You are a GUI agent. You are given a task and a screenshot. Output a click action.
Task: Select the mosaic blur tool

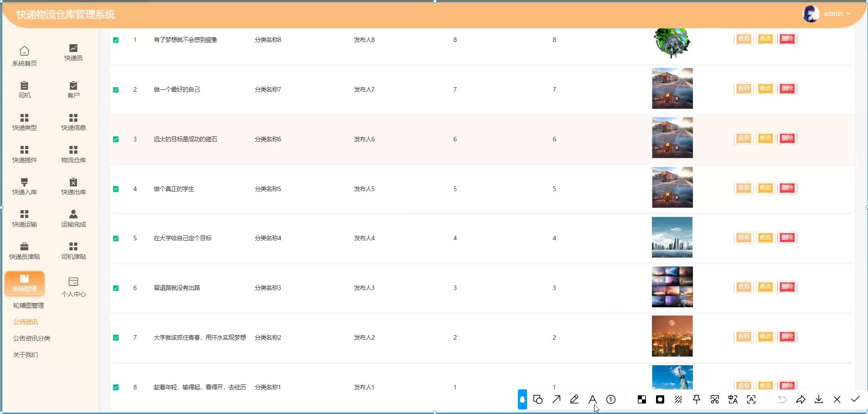[642, 400]
